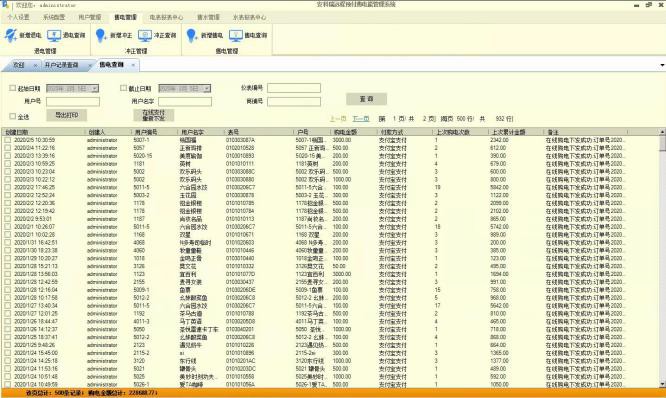Image resolution: width=666 pixels, height=398 pixels.
Task: Select cumulative amount cell 2342.00
Action: pos(499,140)
